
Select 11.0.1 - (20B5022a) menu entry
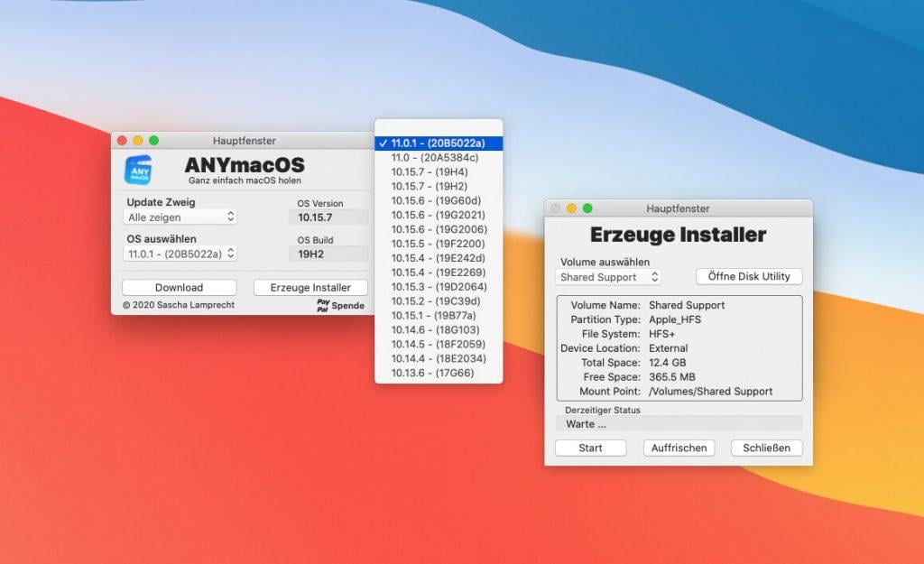tap(439, 143)
